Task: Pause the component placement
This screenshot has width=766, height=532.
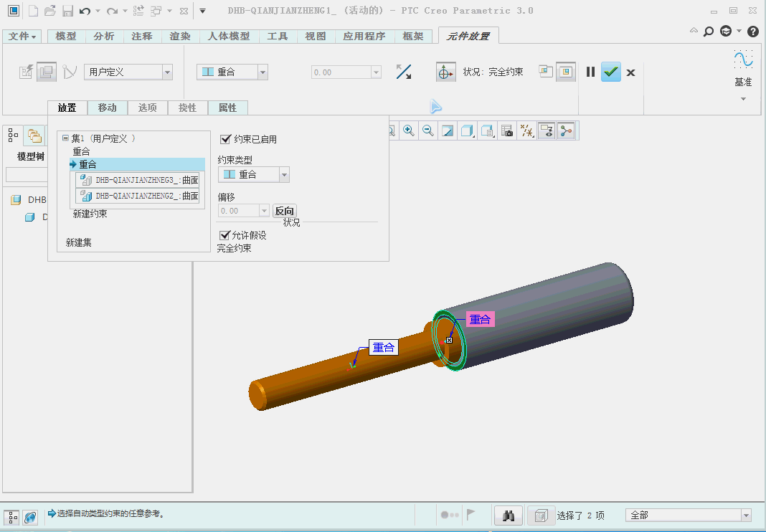Action: point(590,72)
